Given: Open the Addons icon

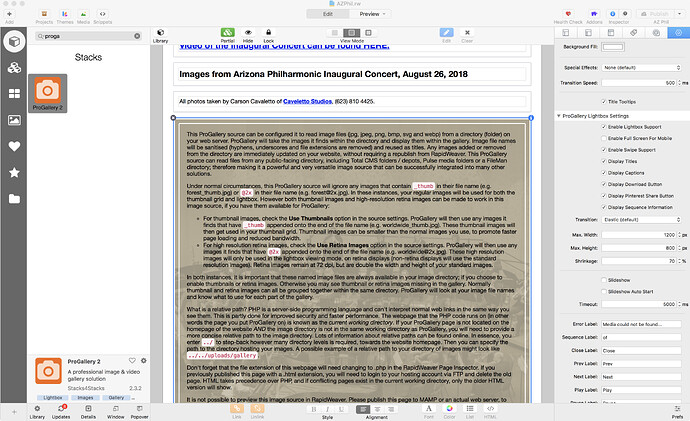Looking at the screenshot, I should click(594, 14).
